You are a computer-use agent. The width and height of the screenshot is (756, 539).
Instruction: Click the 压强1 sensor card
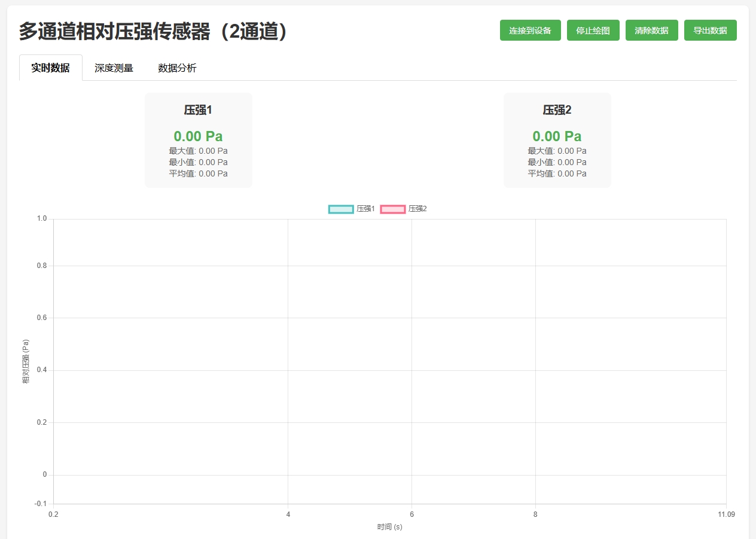(198, 139)
